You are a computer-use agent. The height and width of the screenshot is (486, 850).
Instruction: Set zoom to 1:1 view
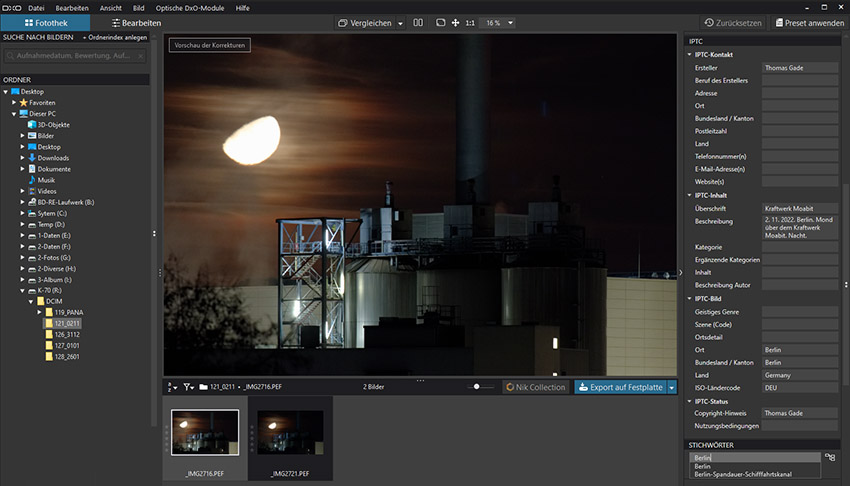(x=470, y=22)
